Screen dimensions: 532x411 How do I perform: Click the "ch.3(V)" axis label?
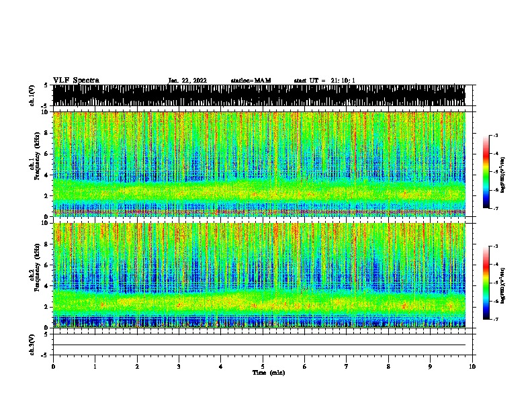pos(32,345)
